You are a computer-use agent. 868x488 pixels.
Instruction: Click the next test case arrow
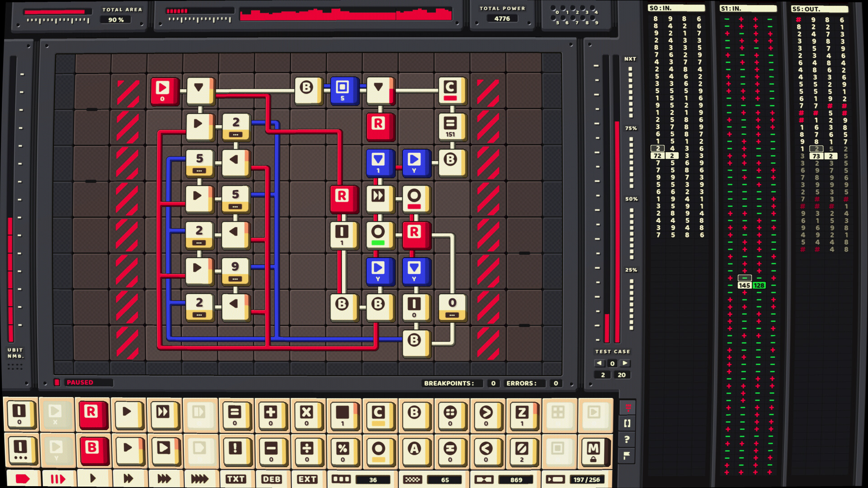[x=624, y=363]
